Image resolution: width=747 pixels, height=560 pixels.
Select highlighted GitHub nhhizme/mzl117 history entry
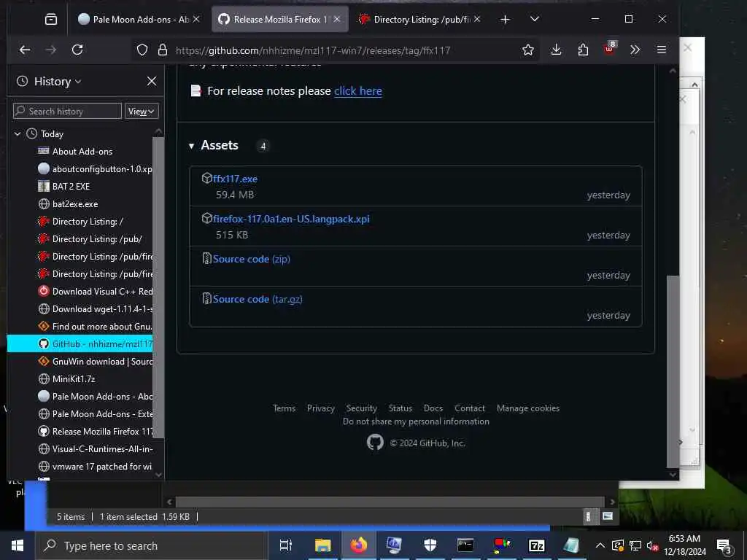80,344
